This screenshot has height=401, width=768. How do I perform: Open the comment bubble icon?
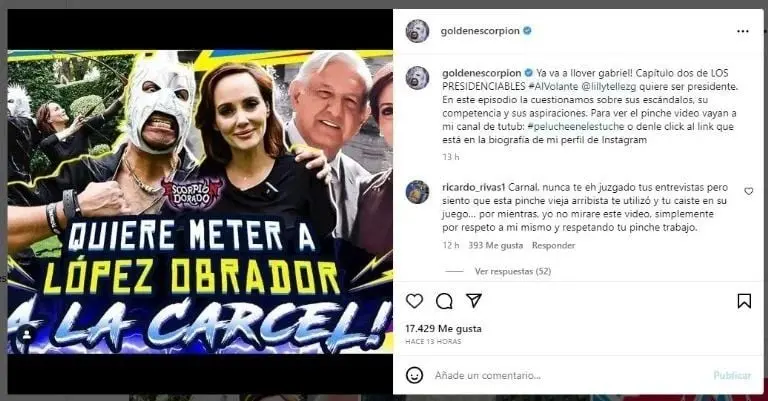point(444,301)
